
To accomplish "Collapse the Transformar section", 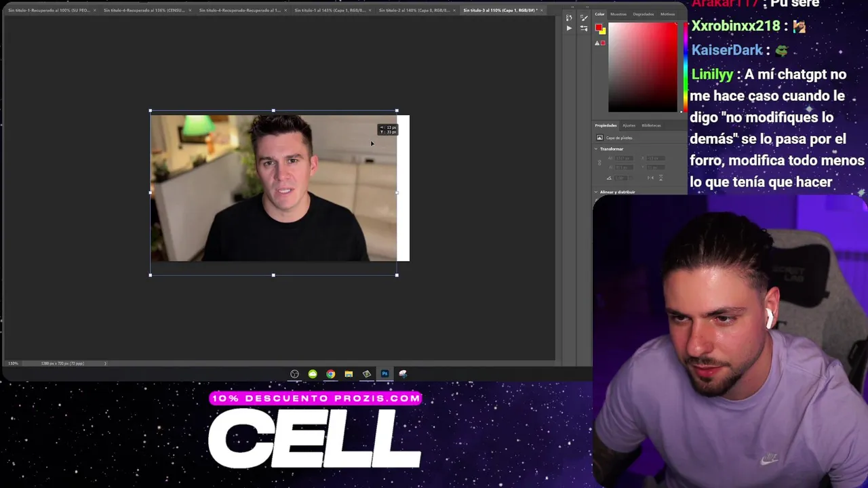I will (597, 149).
